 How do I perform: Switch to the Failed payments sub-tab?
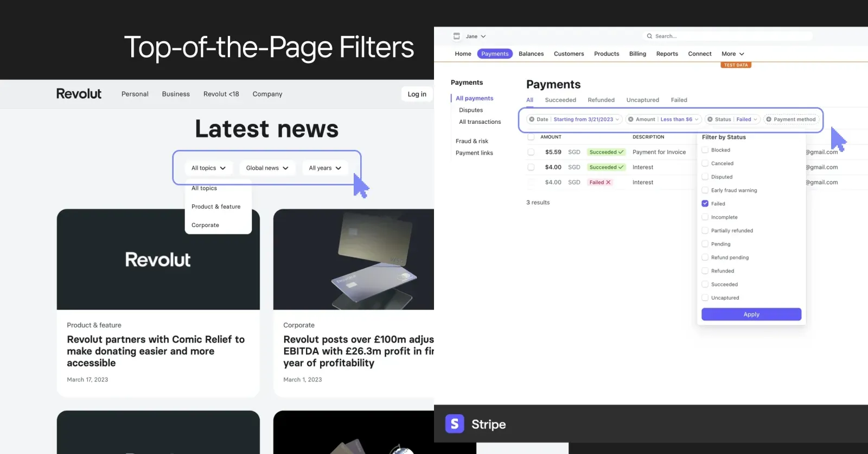point(679,100)
